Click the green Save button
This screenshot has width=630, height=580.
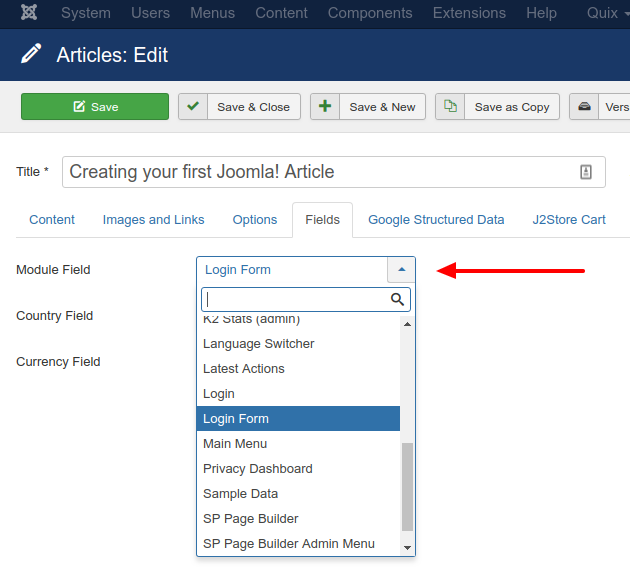point(95,106)
